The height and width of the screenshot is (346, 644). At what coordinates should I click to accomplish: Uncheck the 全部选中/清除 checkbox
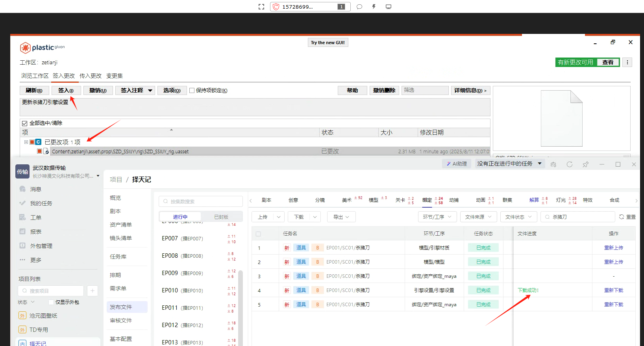click(25, 123)
